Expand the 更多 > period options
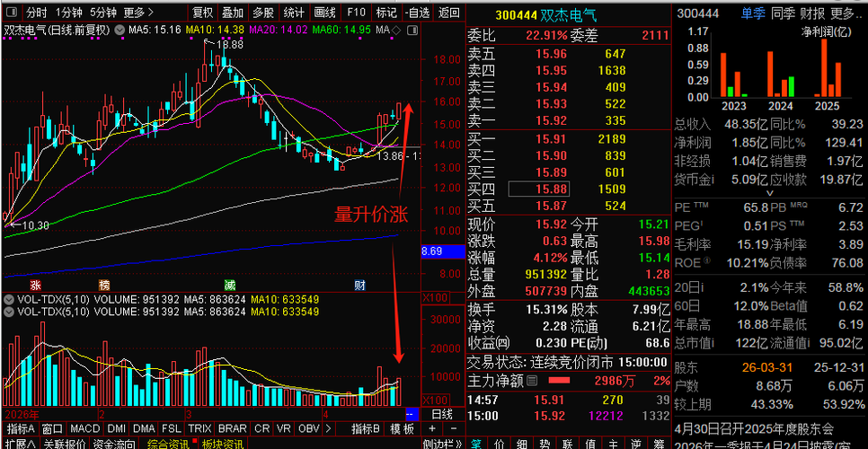Screen dimensions: 868x449 (x=139, y=13)
